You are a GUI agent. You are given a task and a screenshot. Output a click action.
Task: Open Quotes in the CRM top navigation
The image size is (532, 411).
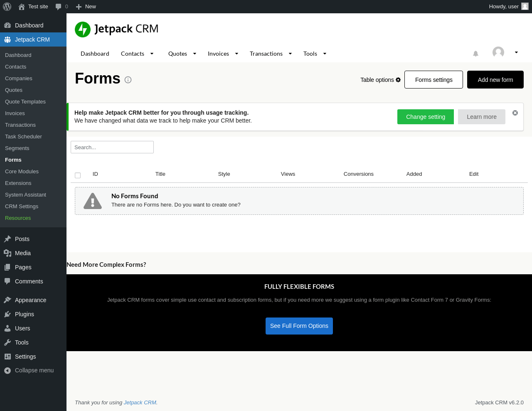coord(177,54)
